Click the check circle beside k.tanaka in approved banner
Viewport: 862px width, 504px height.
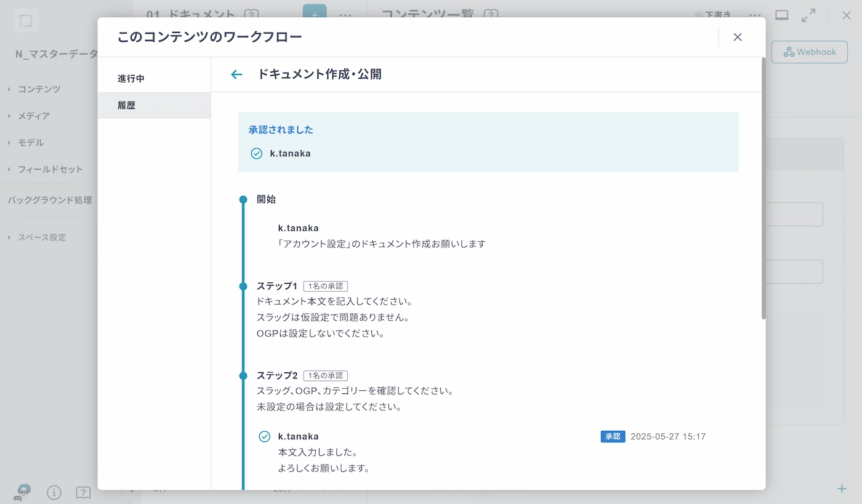pos(257,153)
